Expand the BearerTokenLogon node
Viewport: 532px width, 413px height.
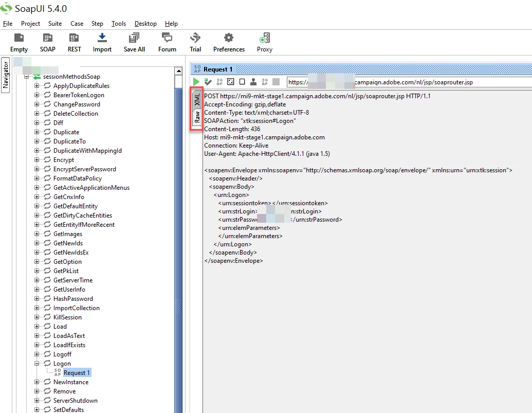(36, 95)
